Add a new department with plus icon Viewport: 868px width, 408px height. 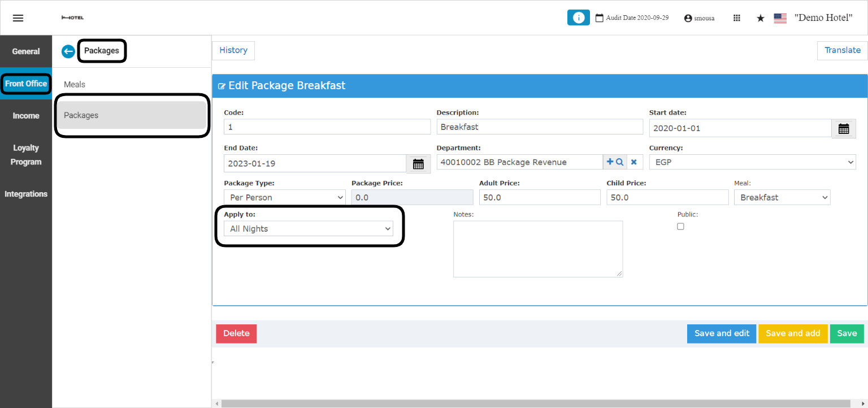(x=610, y=162)
